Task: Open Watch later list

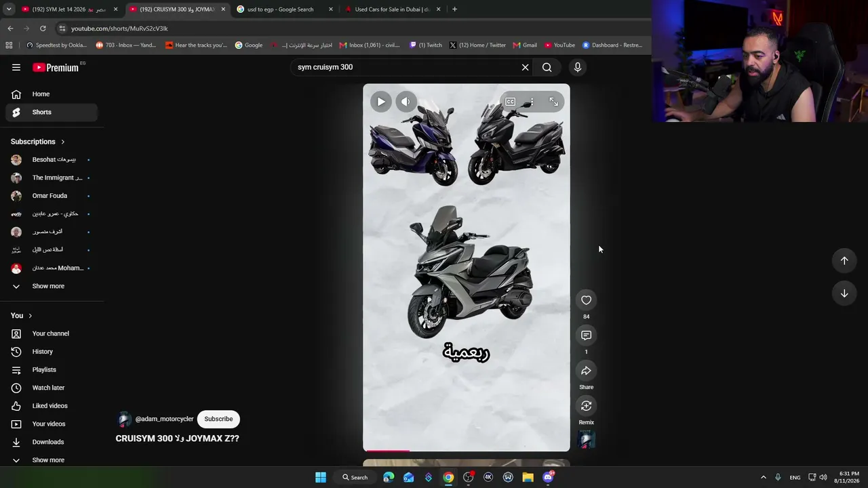Action: tap(52, 388)
